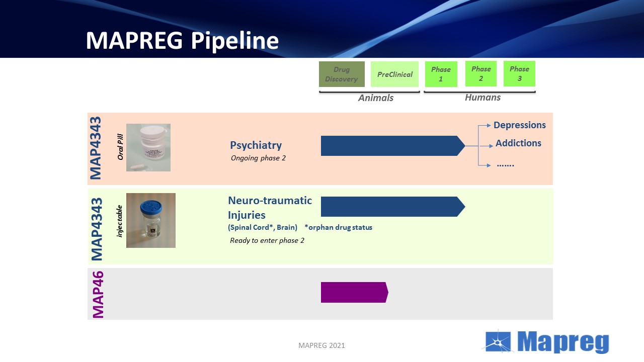Click the 'MAPREG 2021' footer text

tap(321, 345)
